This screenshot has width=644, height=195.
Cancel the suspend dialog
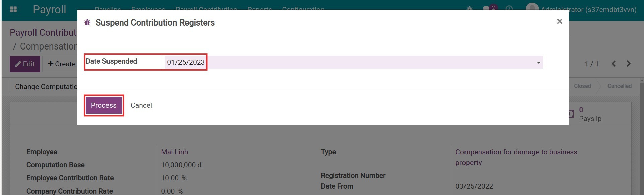tap(141, 105)
